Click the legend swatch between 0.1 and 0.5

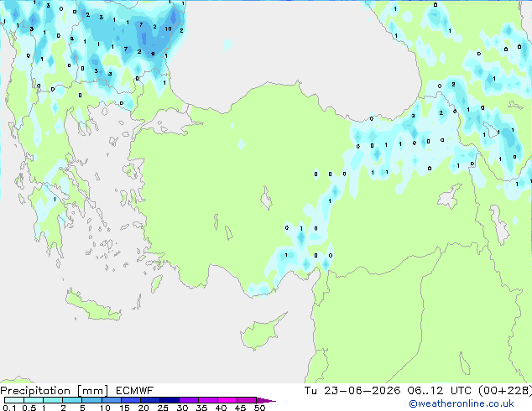14,400
